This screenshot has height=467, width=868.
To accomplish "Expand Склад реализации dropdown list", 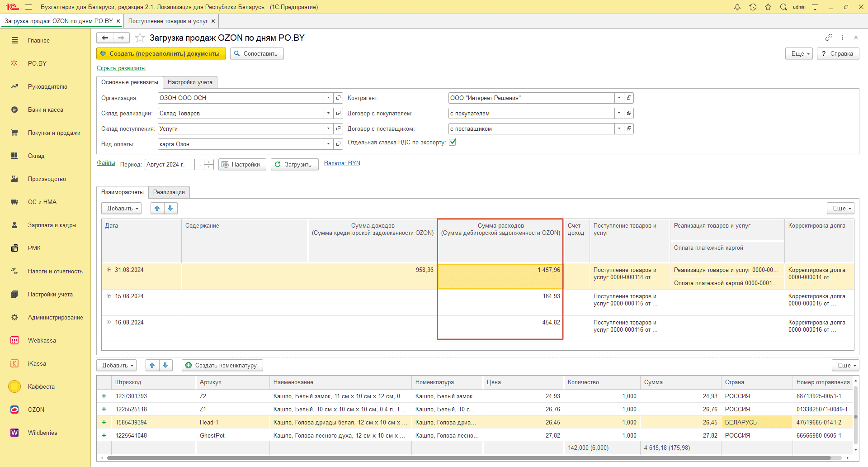I will point(329,113).
